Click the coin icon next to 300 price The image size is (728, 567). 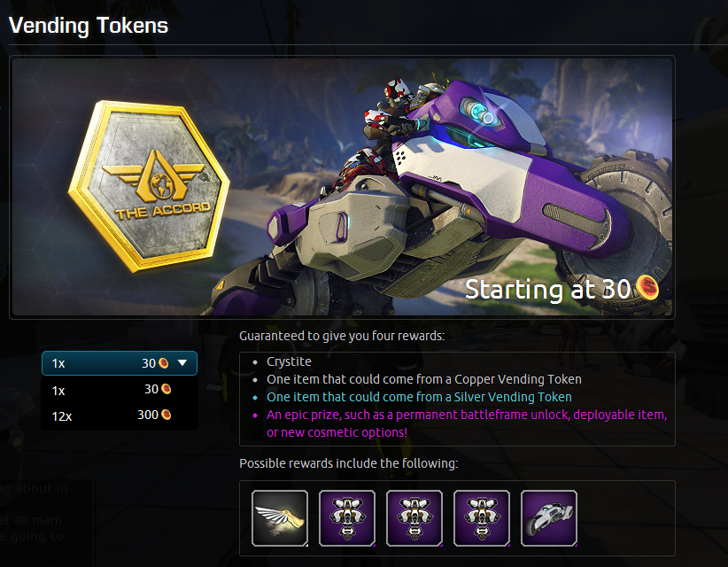(x=166, y=415)
